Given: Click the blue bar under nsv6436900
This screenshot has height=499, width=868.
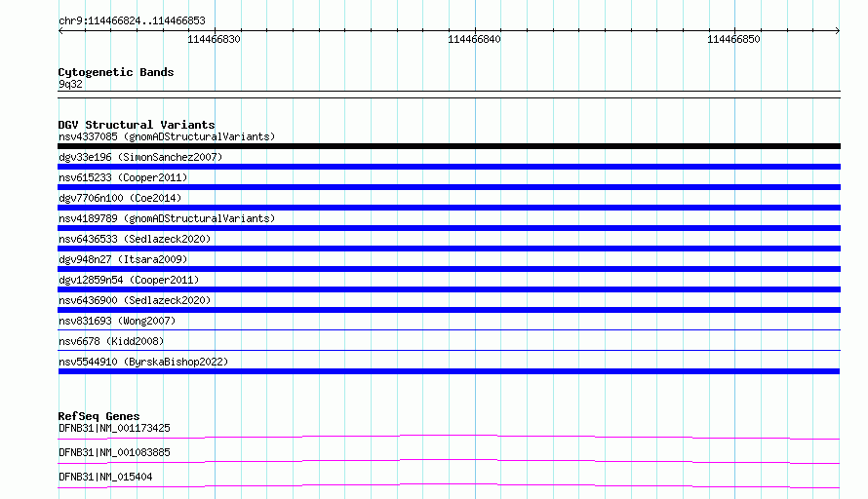Looking at the screenshot, I should (449, 310).
